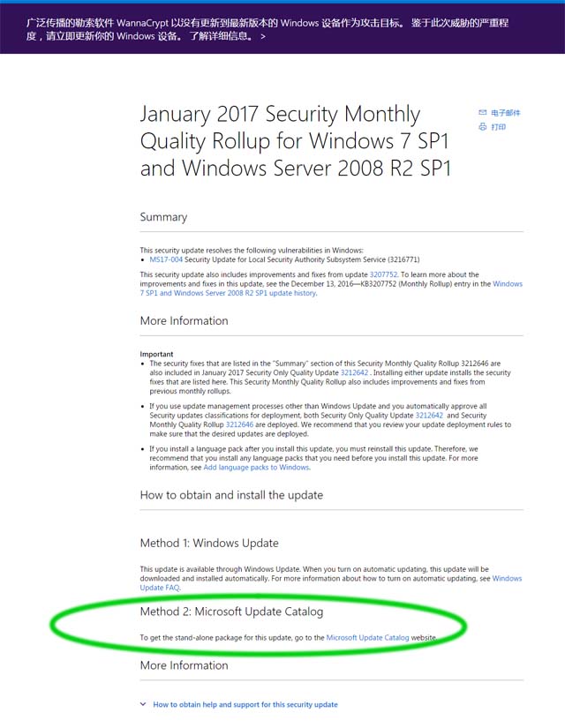The width and height of the screenshot is (565, 728).
Task: Expand 'How to obtain help and support' section
Action: tap(245, 704)
